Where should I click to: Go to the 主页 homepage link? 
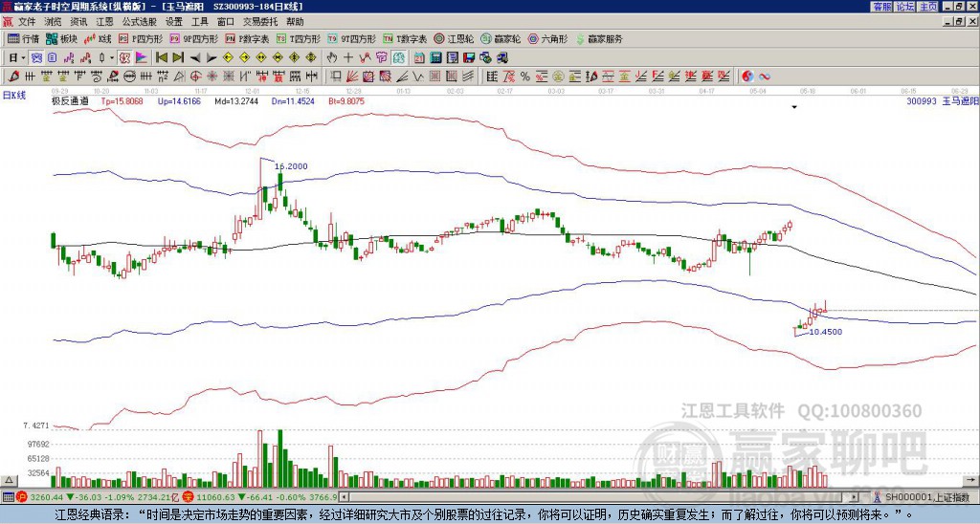[928, 6]
